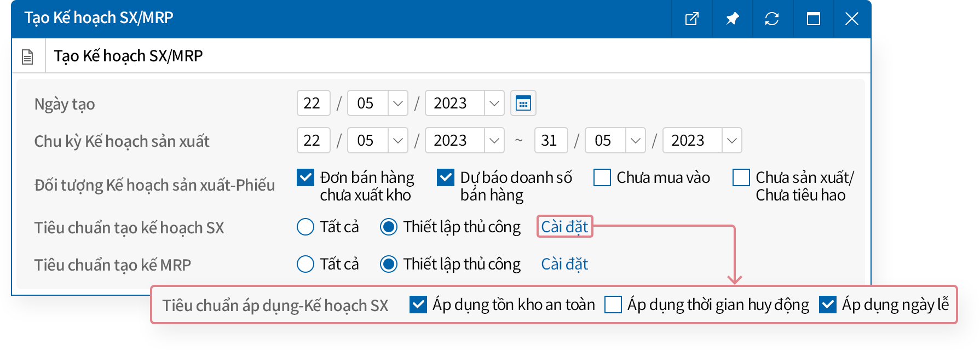Enable the Chưa mua vào checkbox
Image resolution: width=980 pixels, height=350 pixels.
(x=602, y=177)
